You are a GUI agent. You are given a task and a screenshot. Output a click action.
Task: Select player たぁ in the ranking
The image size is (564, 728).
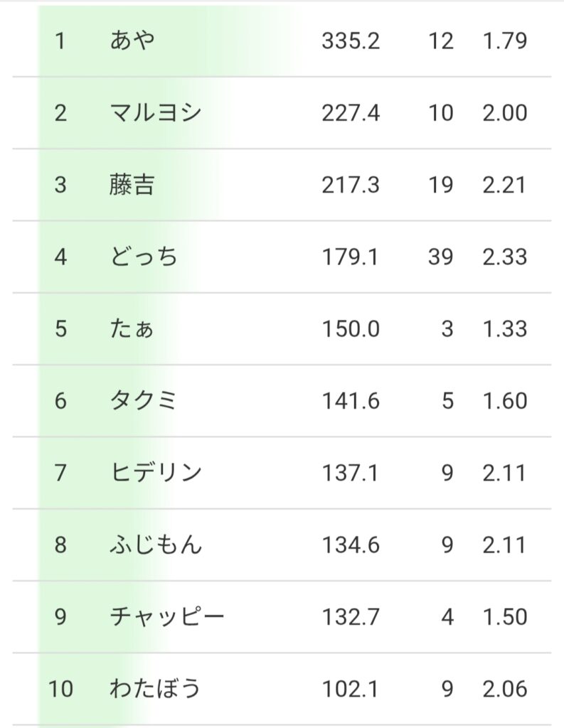click(x=132, y=329)
